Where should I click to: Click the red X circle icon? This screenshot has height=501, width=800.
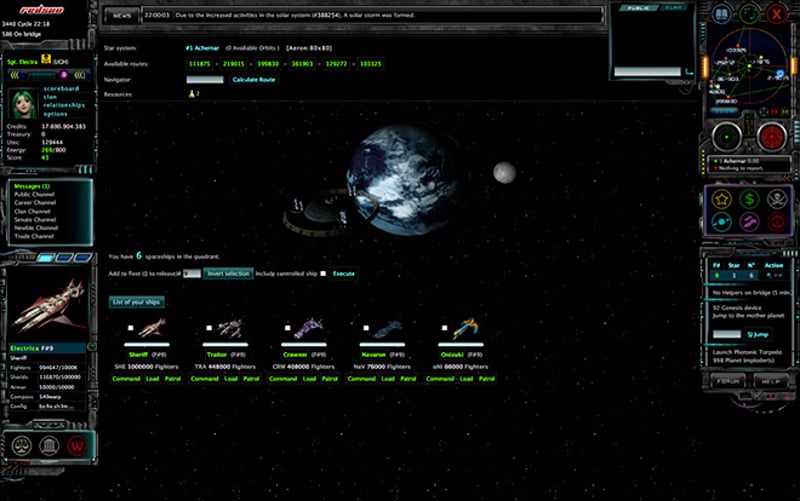point(776,14)
